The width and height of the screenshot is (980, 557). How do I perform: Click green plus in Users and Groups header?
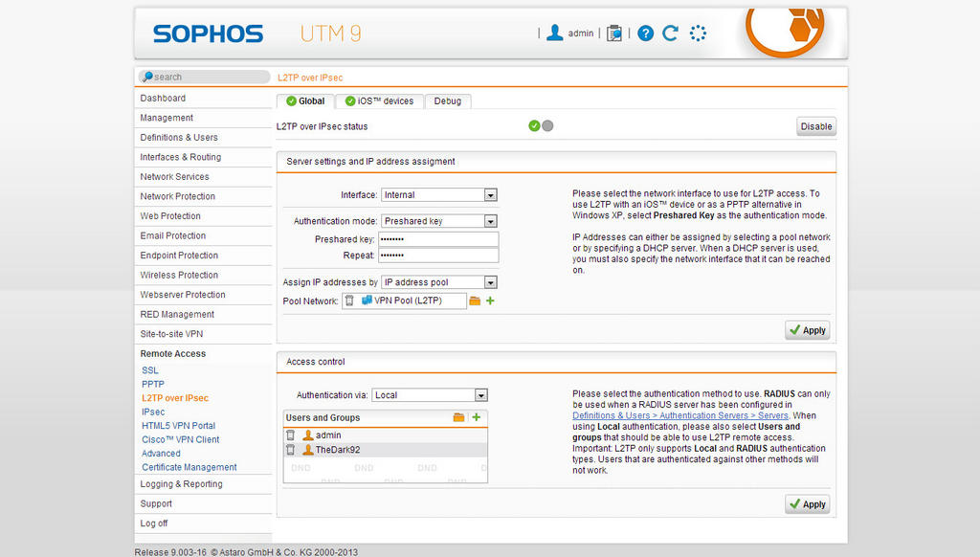[x=477, y=417]
